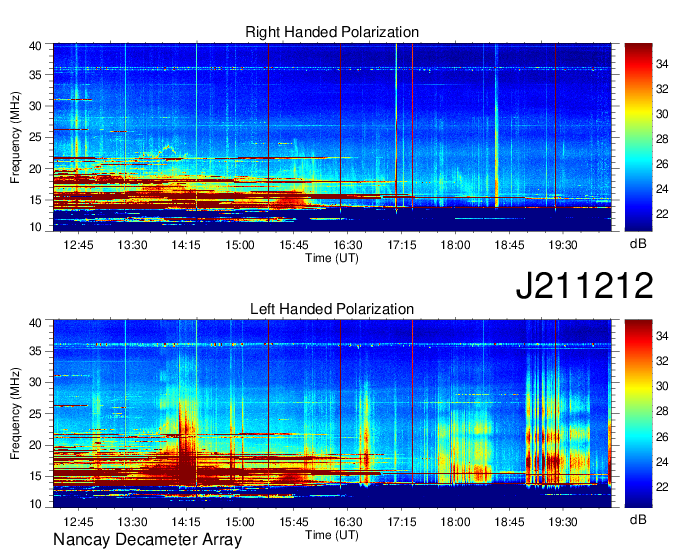Image resolution: width=680 pixels, height=552 pixels.
Task: Click "13:30" tick on Left Handed time axis
Action: (132, 521)
